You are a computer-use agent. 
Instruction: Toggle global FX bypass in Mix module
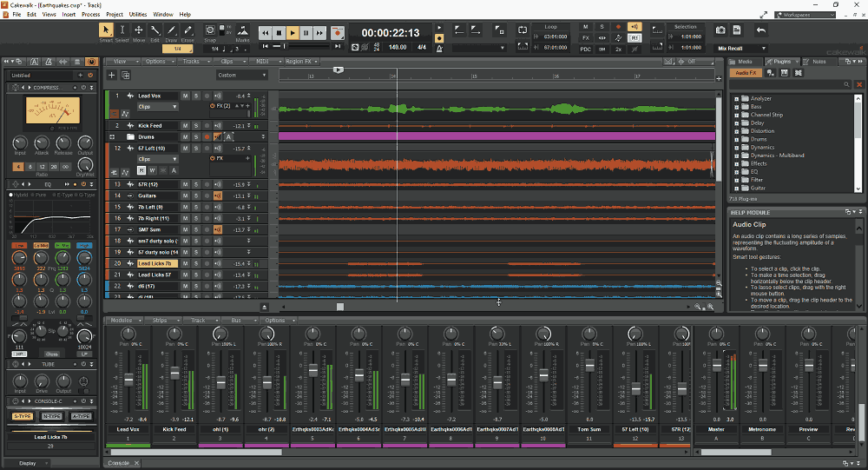[x=586, y=37]
